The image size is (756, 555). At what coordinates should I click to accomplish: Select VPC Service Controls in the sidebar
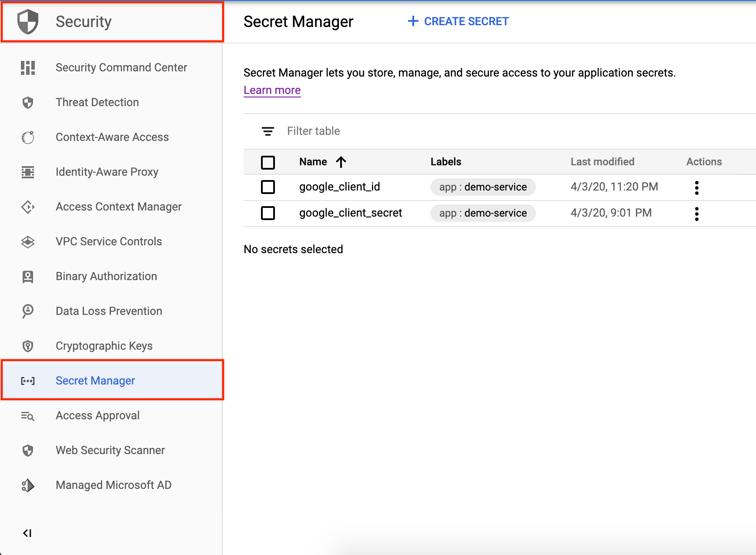point(109,241)
